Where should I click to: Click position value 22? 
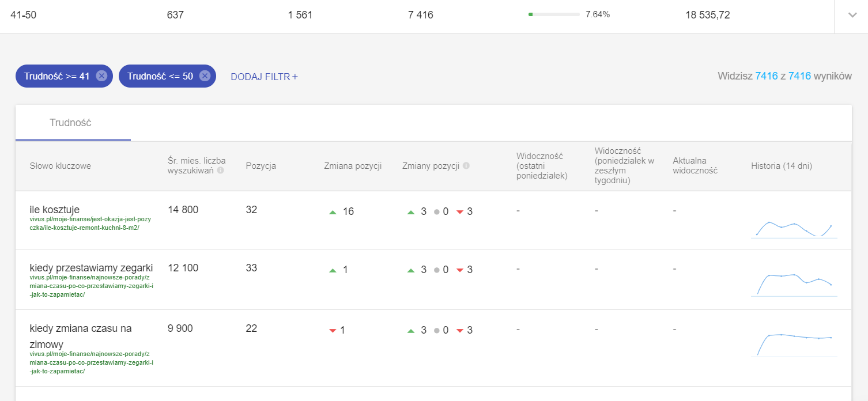[251, 328]
